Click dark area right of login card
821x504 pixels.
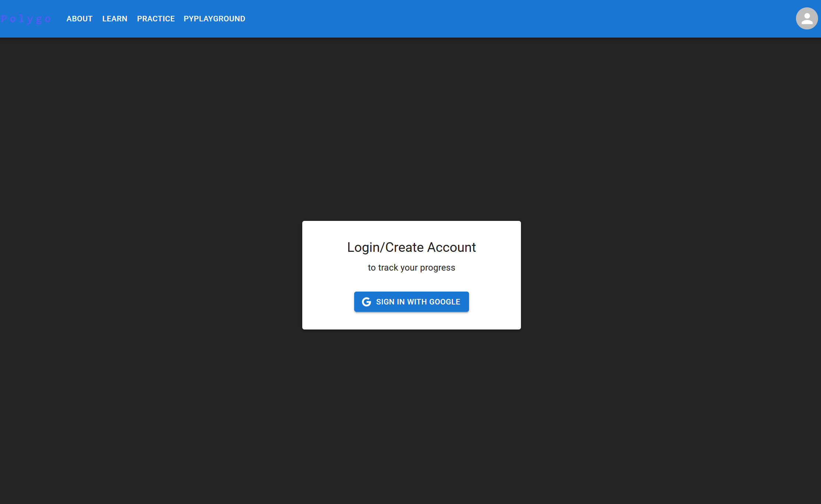pyautogui.click(x=670, y=275)
